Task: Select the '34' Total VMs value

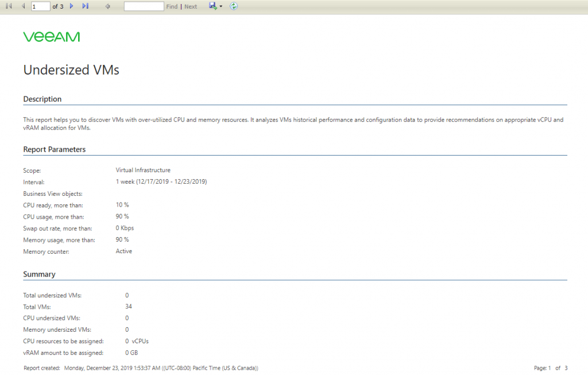Action: pos(129,307)
